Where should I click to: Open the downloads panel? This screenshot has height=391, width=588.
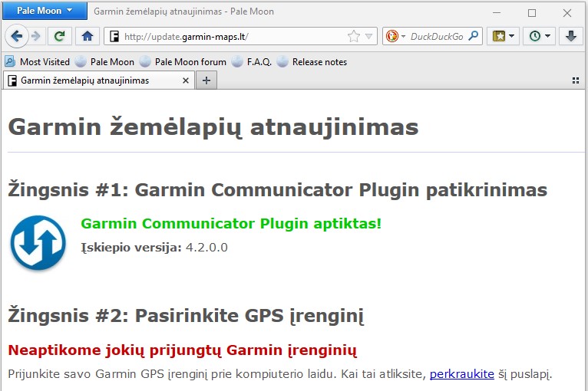[571, 36]
